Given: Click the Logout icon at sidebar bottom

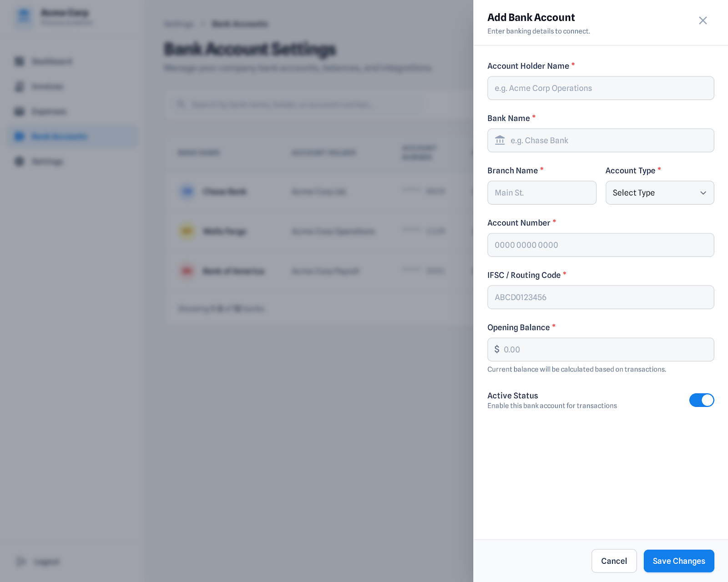Looking at the screenshot, I should click(x=21, y=562).
